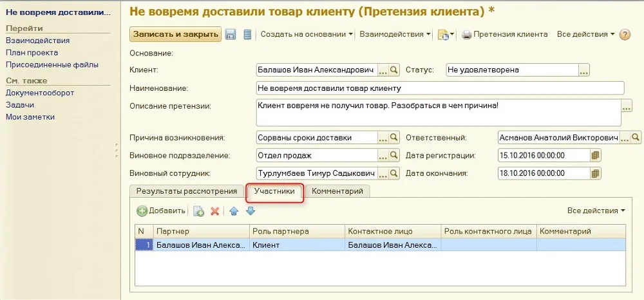Image resolution: width=644 pixels, height=300 pixels.
Task: Click the copy row icon in the table toolbar
Action: coord(199,211)
